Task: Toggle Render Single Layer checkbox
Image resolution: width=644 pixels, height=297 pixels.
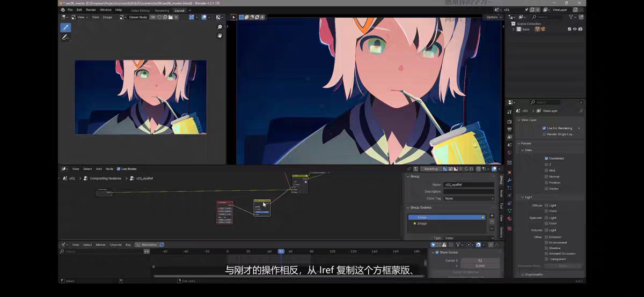Action: (544, 134)
